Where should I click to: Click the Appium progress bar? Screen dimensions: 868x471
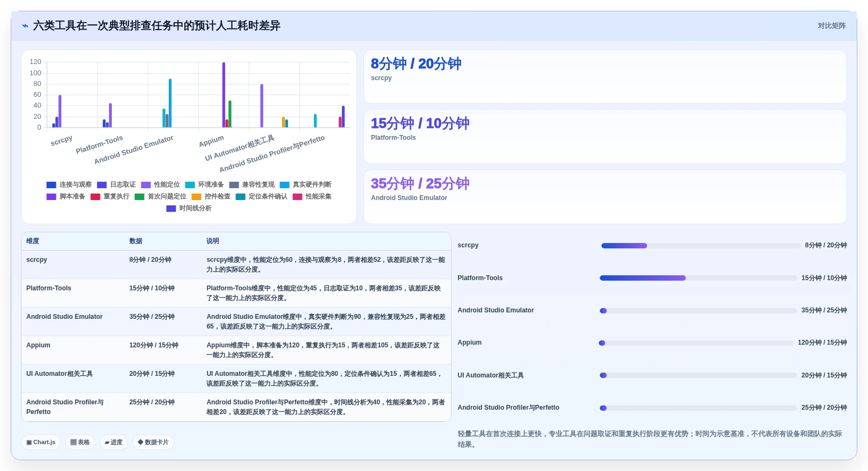[x=696, y=343]
